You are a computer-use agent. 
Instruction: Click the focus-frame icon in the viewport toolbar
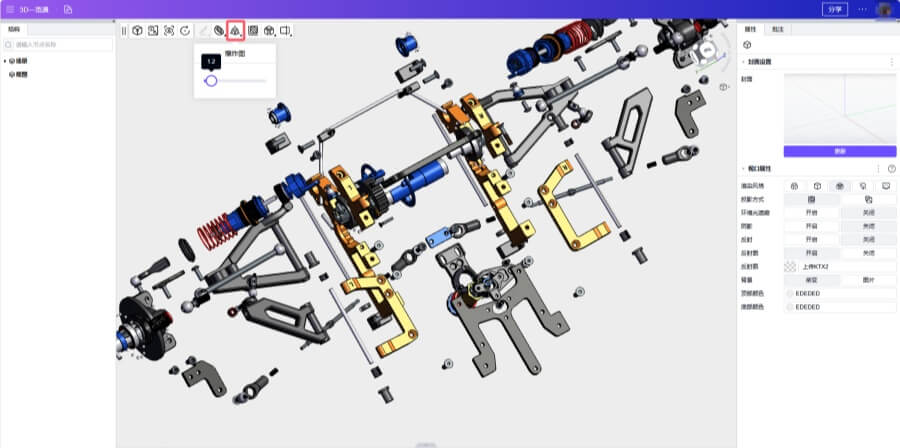pyautogui.click(x=169, y=31)
